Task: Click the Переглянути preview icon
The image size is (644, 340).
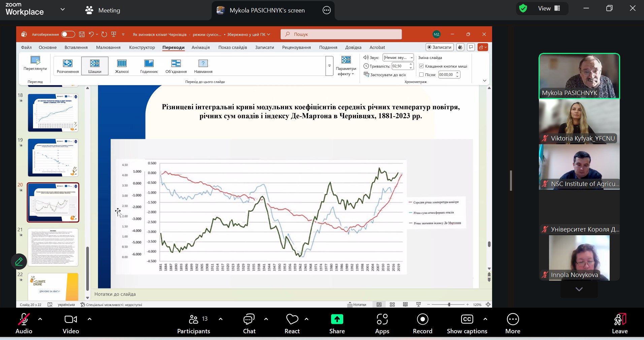Action: click(x=35, y=61)
